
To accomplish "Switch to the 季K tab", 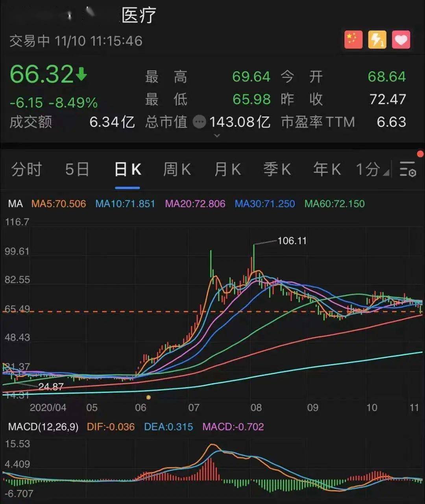I will pyautogui.click(x=277, y=169).
